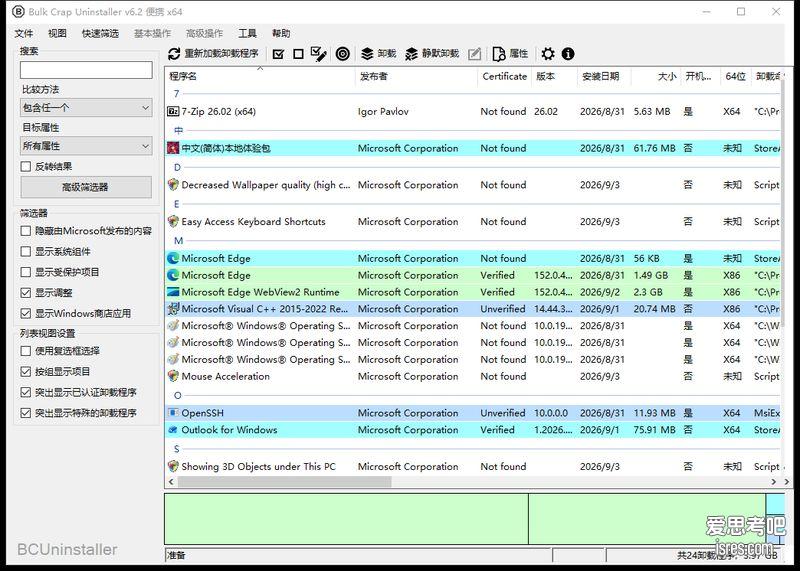This screenshot has width=800, height=571.
Task: Click the Decreased Wallpaper quality shield icon
Action: pos(173,185)
